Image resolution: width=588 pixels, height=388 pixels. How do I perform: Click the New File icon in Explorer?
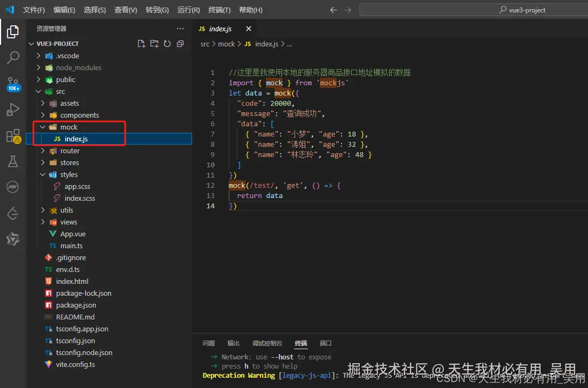click(x=141, y=44)
